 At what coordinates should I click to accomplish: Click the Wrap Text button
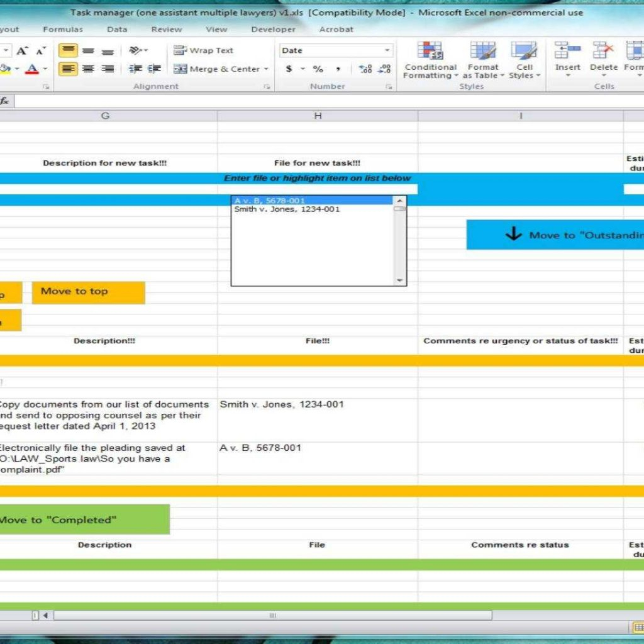[x=203, y=50]
